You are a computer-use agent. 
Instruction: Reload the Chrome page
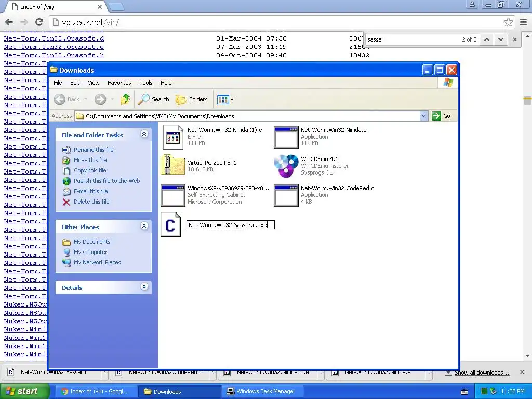[39, 22]
